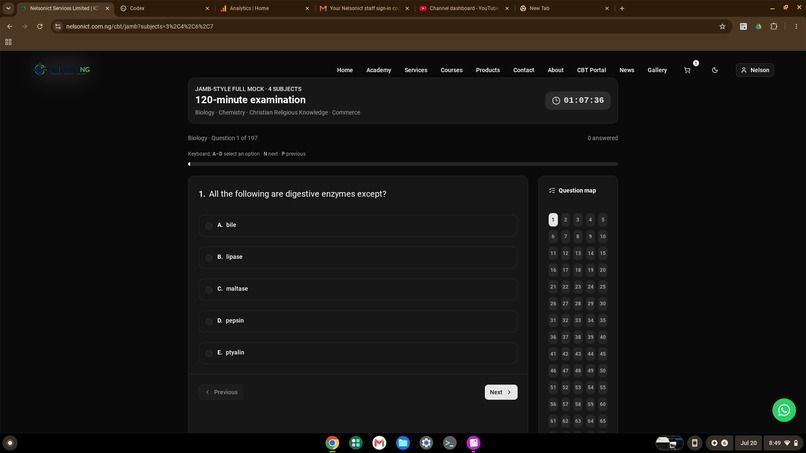Select option A. bile
This screenshot has width=806, height=453.
[x=358, y=225]
